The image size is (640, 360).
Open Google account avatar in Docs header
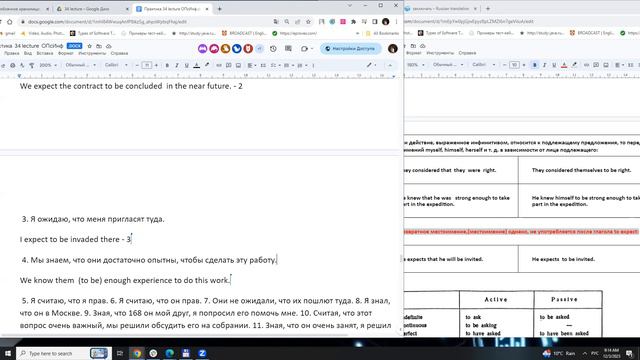[x=393, y=49]
